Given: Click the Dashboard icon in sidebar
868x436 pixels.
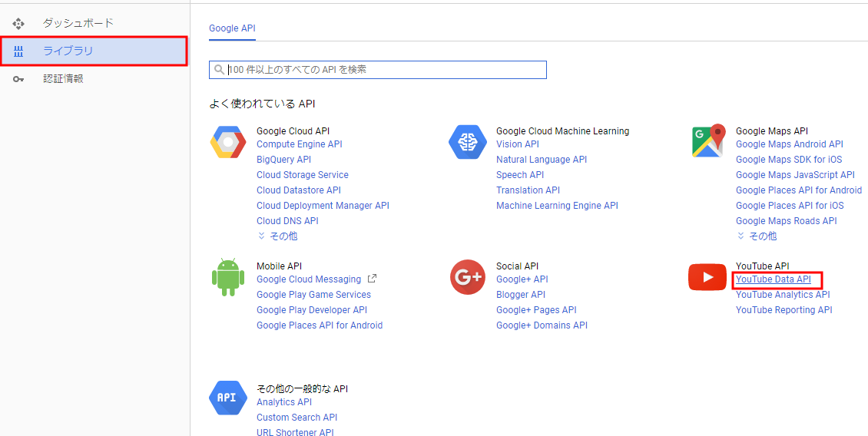Looking at the screenshot, I should pyautogui.click(x=18, y=24).
